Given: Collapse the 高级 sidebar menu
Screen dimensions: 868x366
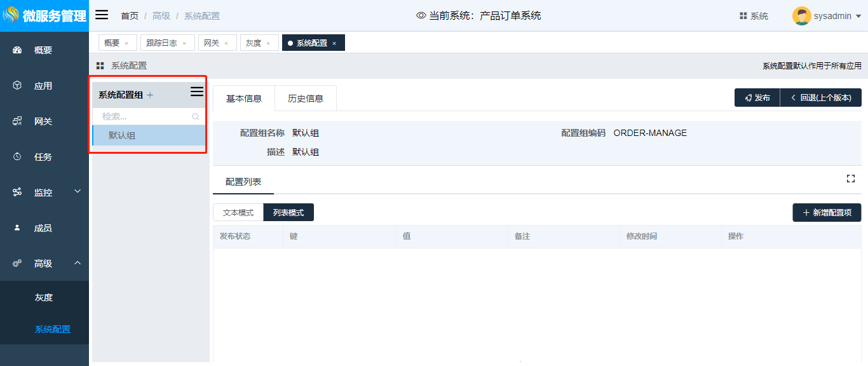Looking at the screenshot, I should pyautogui.click(x=78, y=263).
